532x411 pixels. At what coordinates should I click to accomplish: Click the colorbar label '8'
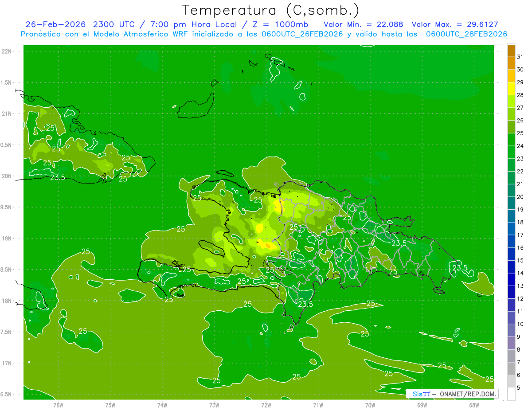(519, 350)
